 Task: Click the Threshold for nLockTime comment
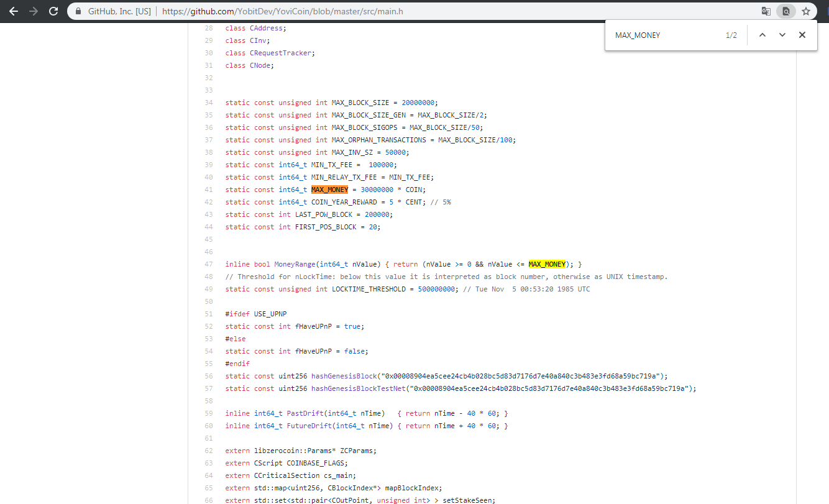447,277
